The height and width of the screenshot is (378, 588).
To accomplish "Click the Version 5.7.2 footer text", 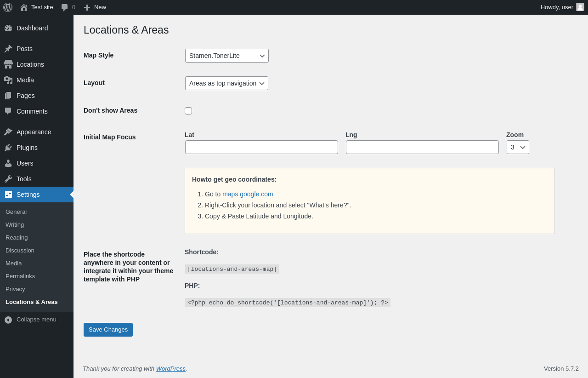I will coord(561,368).
